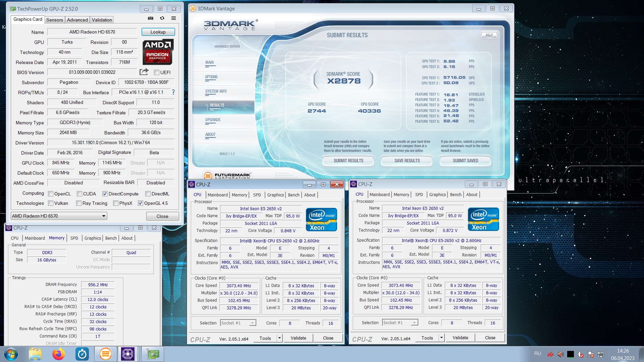Open Windows Explorer from the taskbar
Image resolution: width=644 pixels, height=362 pixels.
pos(35,354)
